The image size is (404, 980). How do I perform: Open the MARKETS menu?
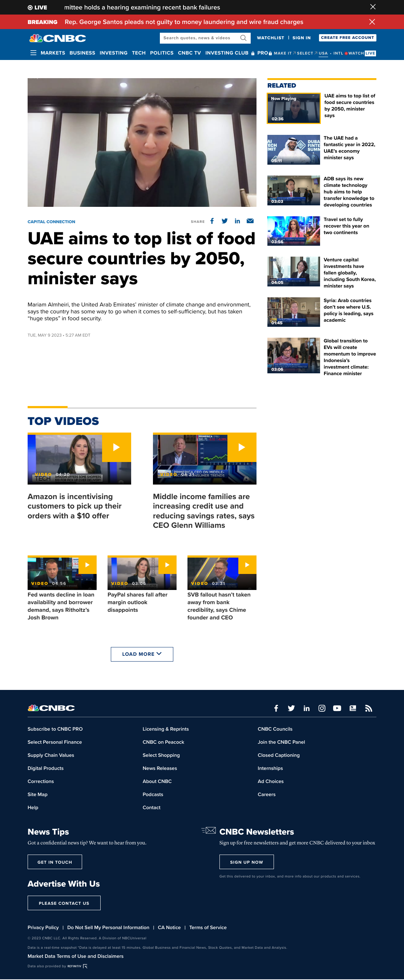(x=53, y=53)
